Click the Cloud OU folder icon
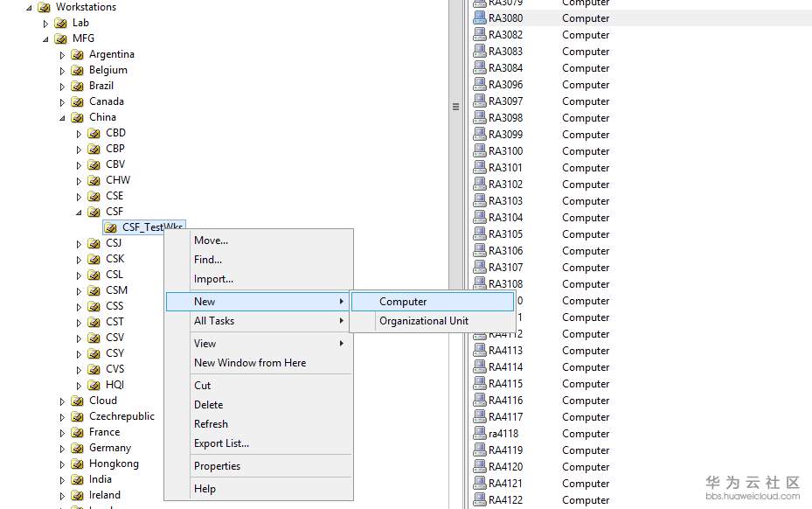 click(77, 401)
